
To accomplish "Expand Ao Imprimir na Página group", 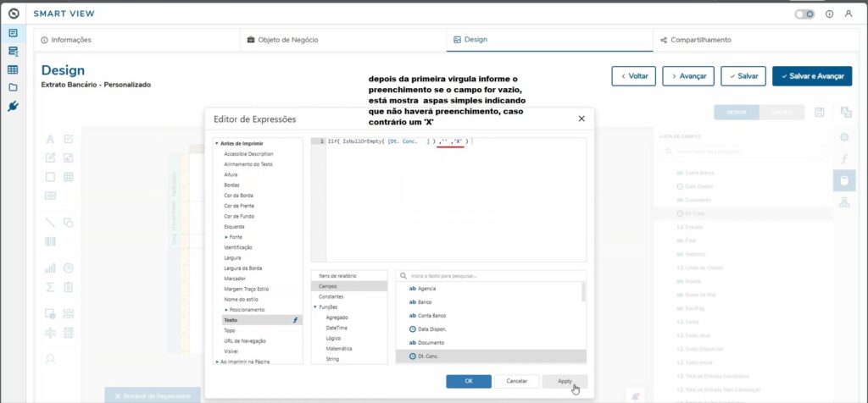I will pos(216,362).
